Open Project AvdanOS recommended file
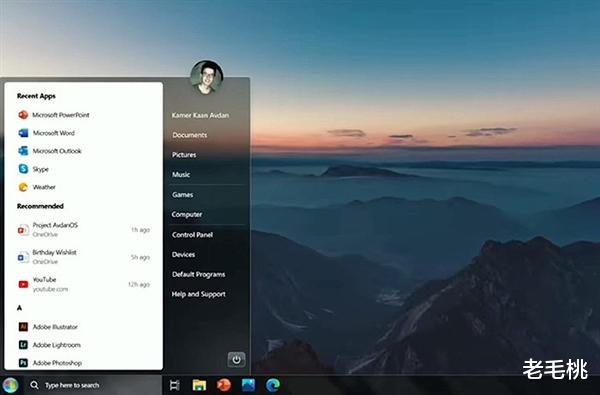This screenshot has height=395, width=600. [84, 229]
